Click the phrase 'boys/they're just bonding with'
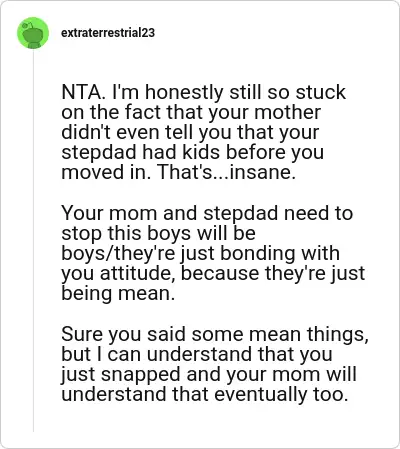 (200, 253)
